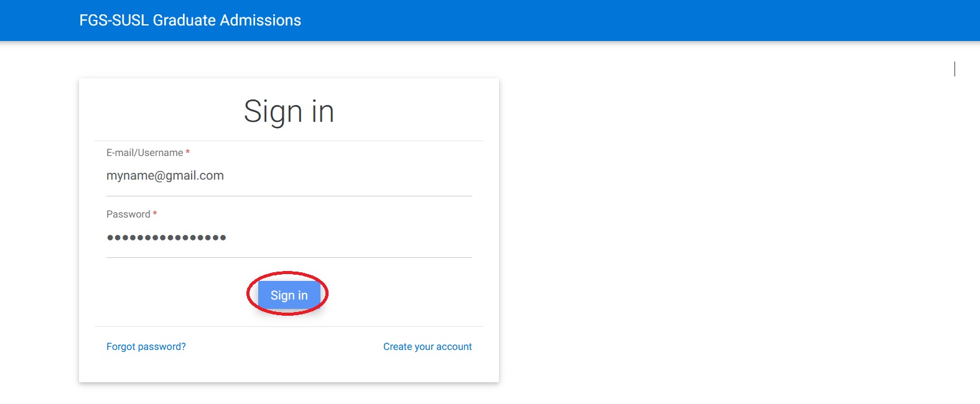
Task: Click the divider line above Forgot password?
Action: click(x=289, y=326)
